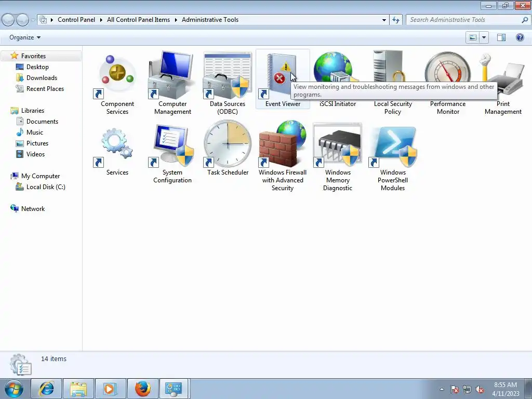Click the muted volume tray icon
This screenshot has width=532, height=399.
tap(480, 389)
